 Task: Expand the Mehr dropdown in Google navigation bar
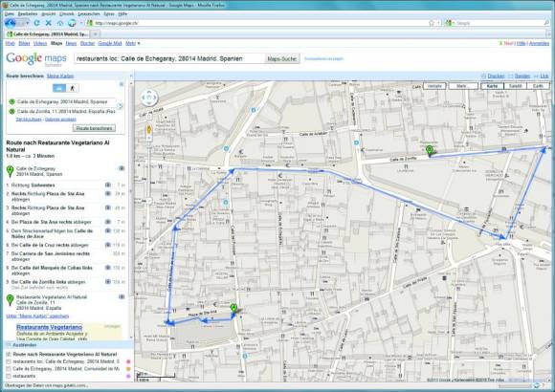(x=133, y=43)
